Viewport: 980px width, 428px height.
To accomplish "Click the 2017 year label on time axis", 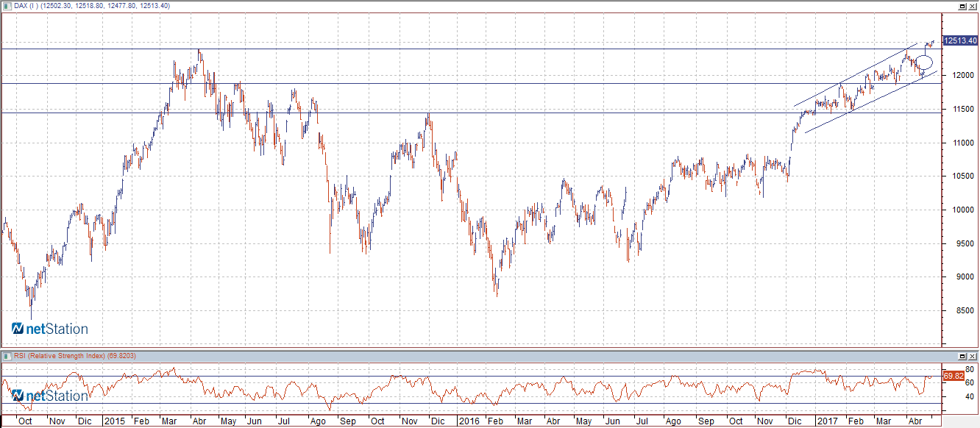I will [x=827, y=421].
